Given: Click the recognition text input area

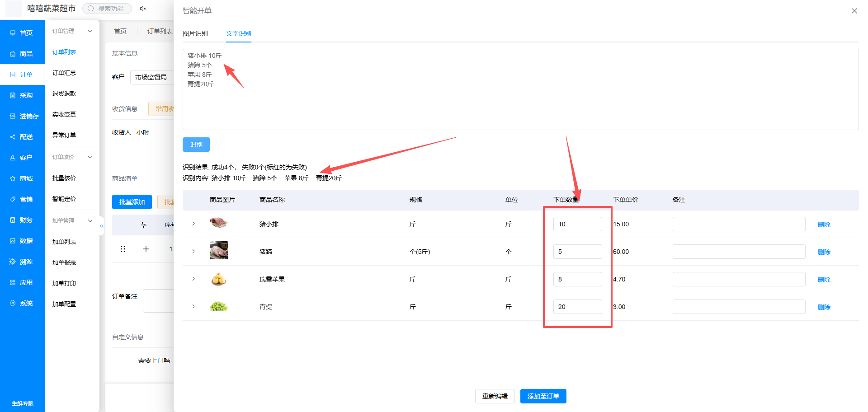Looking at the screenshot, I should click(x=521, y=89).
